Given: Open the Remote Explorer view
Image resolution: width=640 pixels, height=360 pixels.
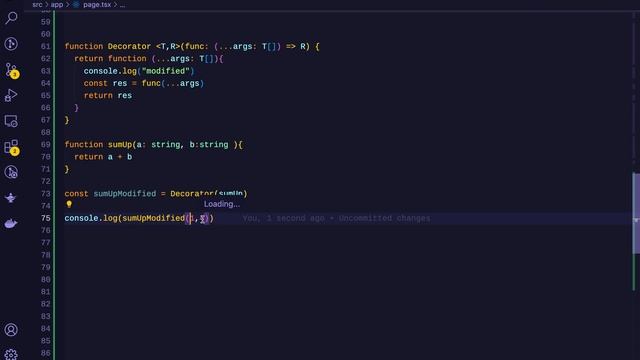Looking at the screenshot, I should coord(11,121).
